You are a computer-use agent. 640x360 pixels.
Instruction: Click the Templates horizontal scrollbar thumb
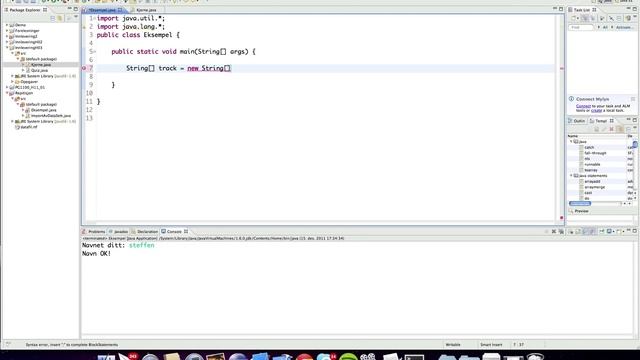coord(580,203)
